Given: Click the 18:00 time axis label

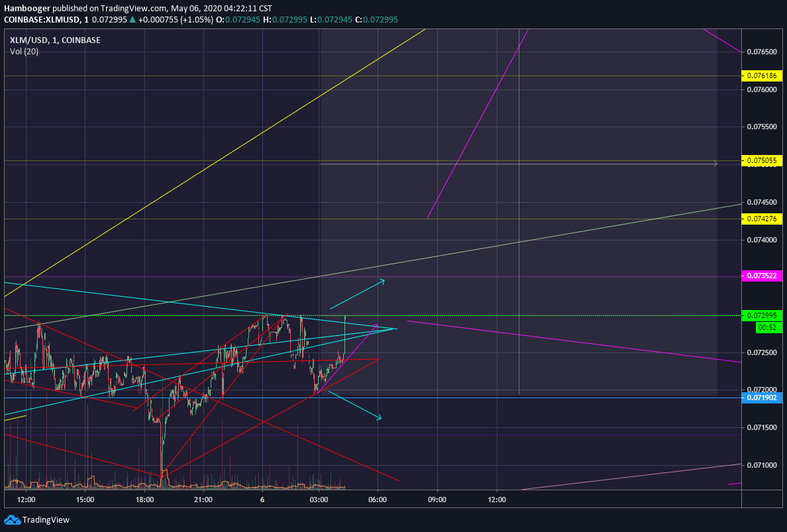Looking at the screenshot, I should [x=144, y=500].
